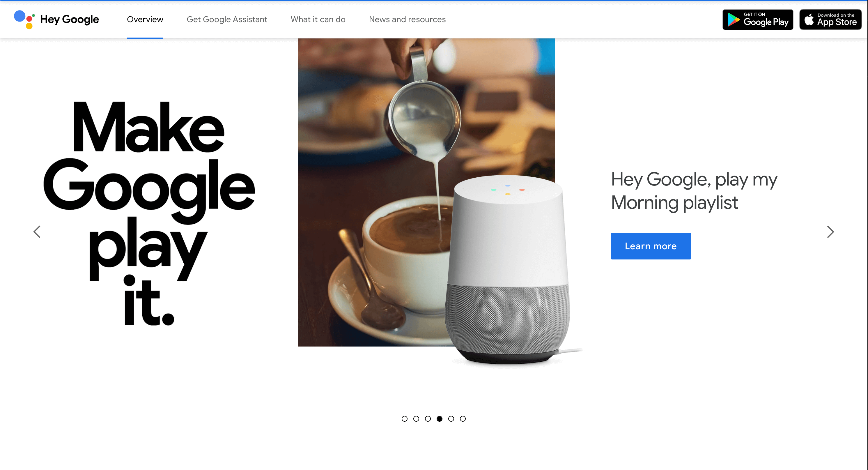Expand the What it can do menu

coord(318,19)
